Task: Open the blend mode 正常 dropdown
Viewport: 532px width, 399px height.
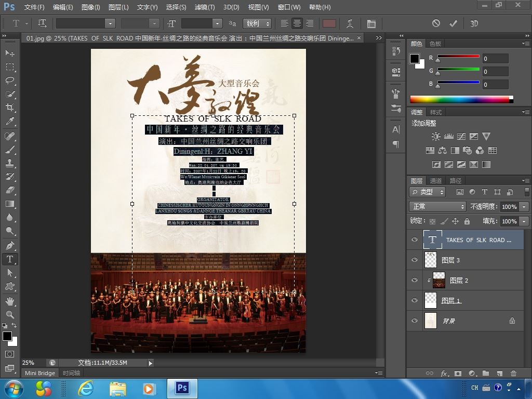Action: point(437,206)
